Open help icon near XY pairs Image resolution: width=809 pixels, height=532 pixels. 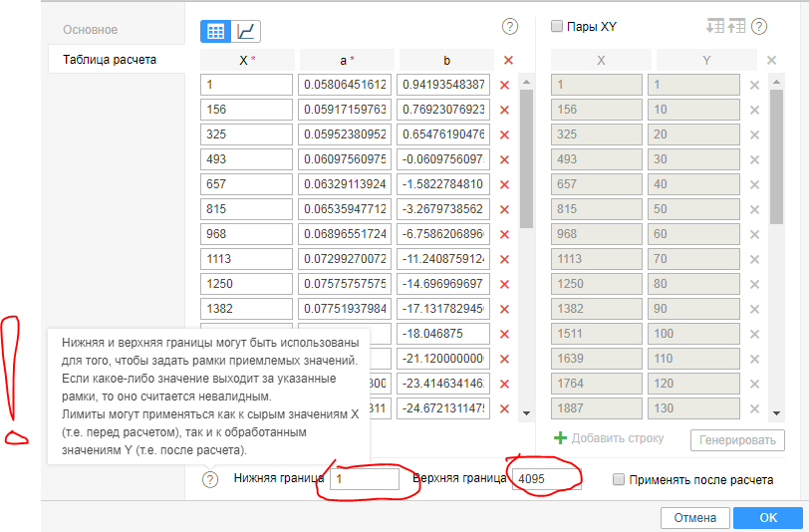point(759,27)
